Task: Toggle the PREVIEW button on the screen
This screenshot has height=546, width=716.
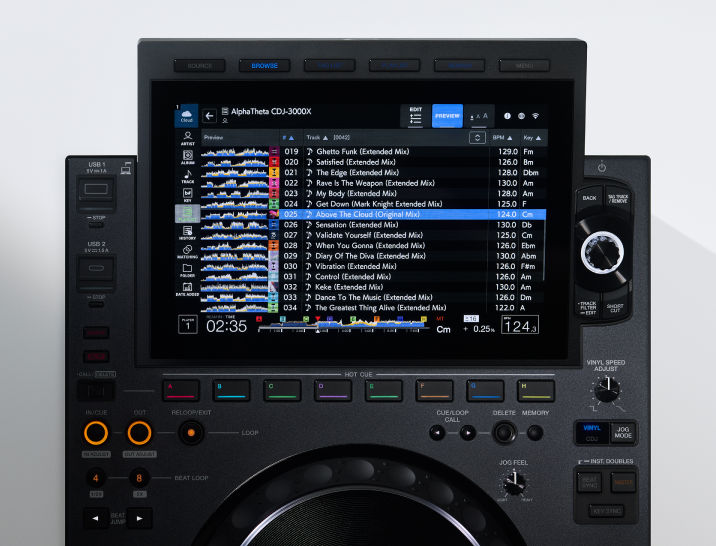Action: [x=447, y=116]
